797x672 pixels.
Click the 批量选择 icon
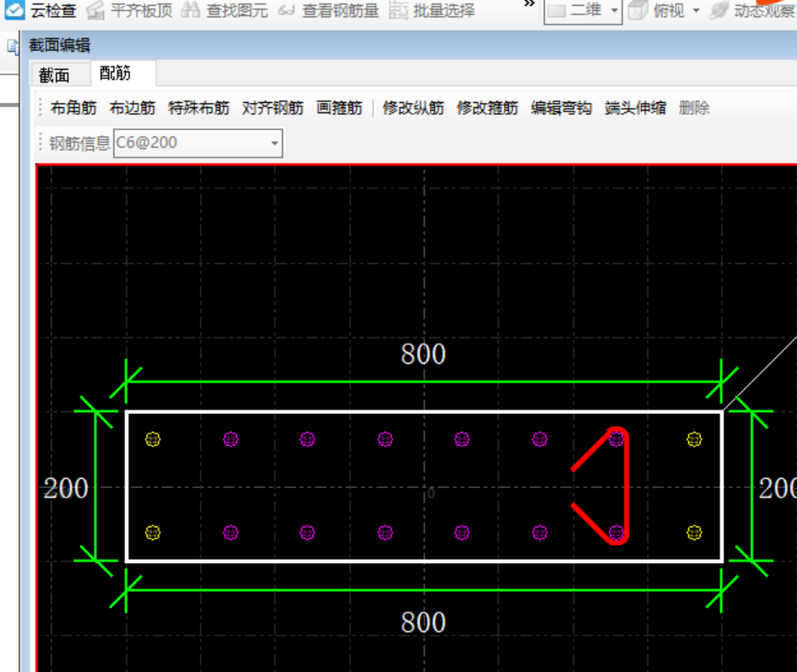coord(398,10)
